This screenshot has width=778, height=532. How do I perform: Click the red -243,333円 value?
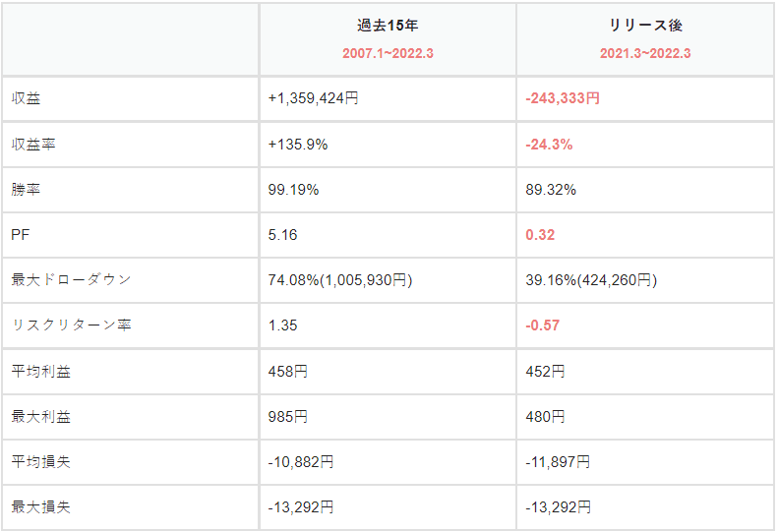pyautogui.click(x=563, y=98)
